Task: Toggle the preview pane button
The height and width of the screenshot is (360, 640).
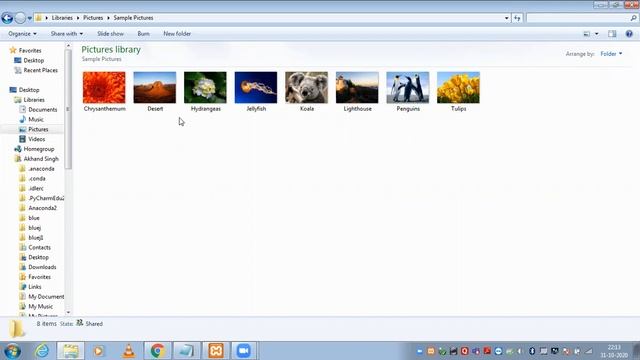Action: point(612,34)
